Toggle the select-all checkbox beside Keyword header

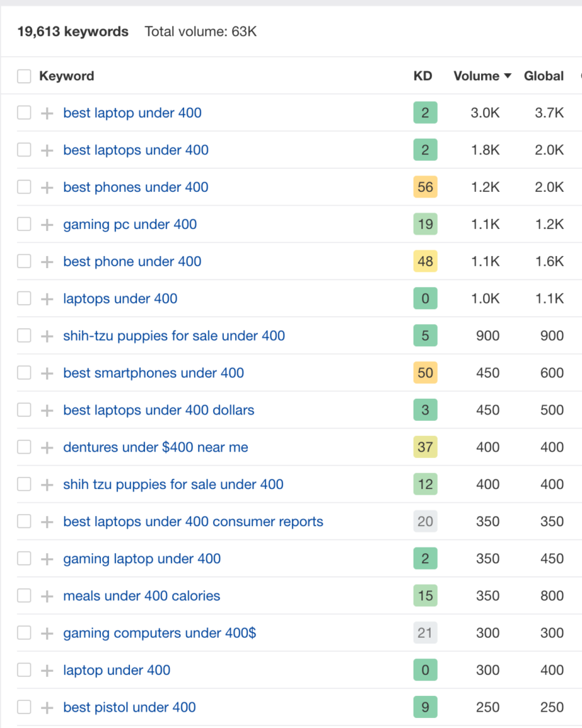point(24,75)
